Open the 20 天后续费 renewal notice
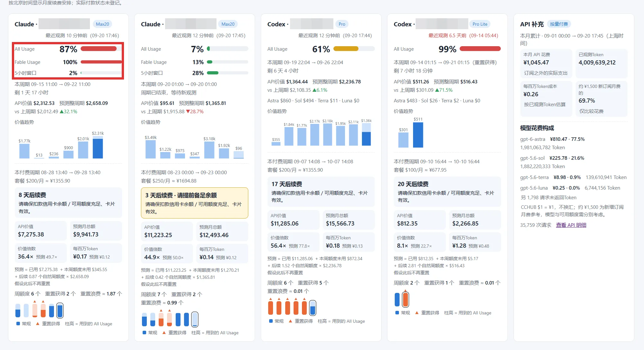 click(x=447, y=192)
